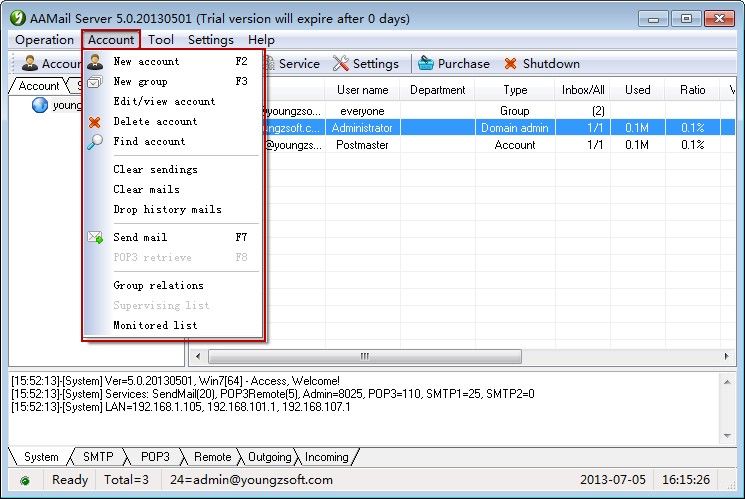Click the horizontal scrollbar right arrow
Viewport: 745px width, 499px height.
coord(726,356)
